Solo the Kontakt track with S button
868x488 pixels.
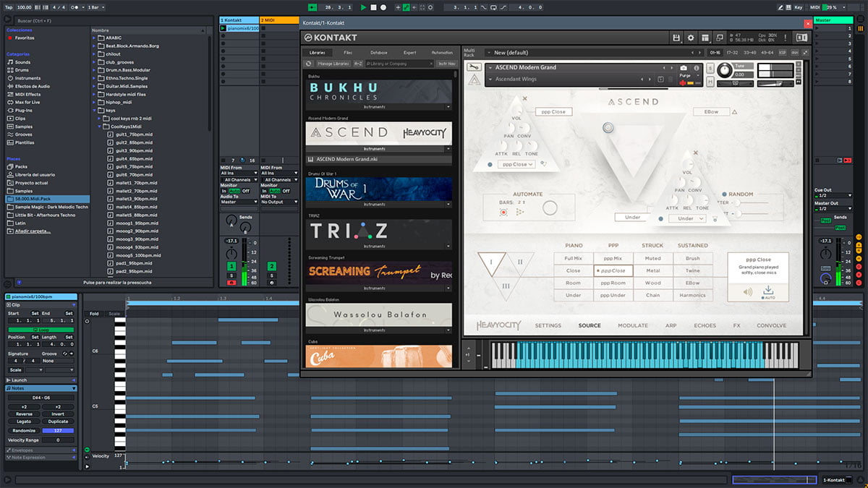pyautogui.click(x=231, y=275)
